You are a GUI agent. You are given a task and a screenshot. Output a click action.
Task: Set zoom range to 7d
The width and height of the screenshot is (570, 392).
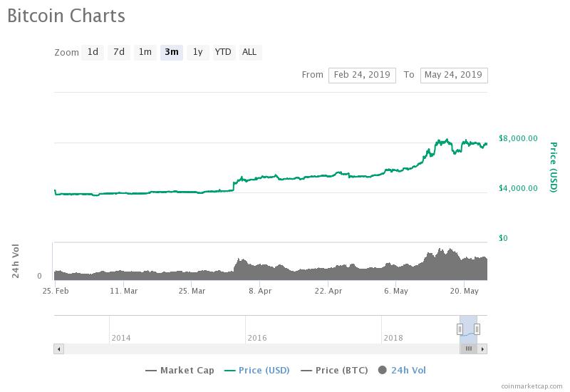[119, 52]
